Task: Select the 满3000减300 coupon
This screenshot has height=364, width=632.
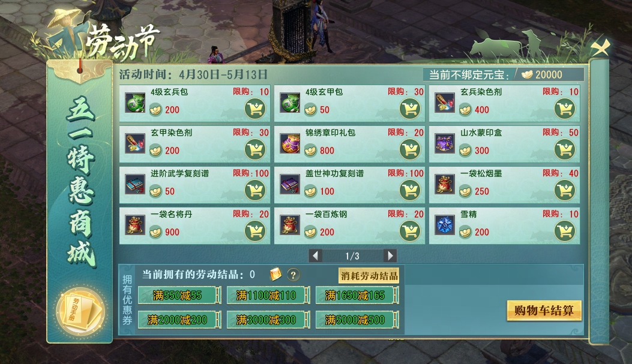Action: [268, 320]
